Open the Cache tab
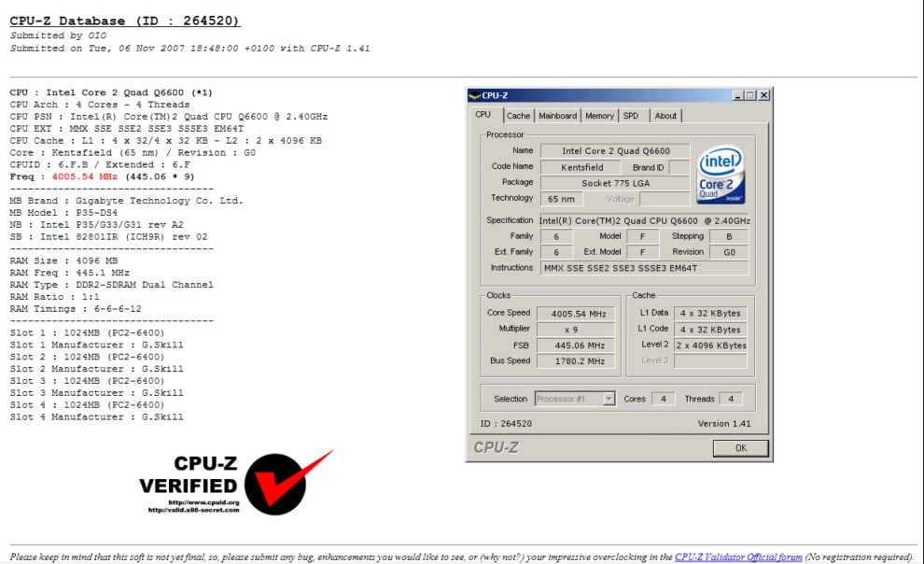 point(519,116)
